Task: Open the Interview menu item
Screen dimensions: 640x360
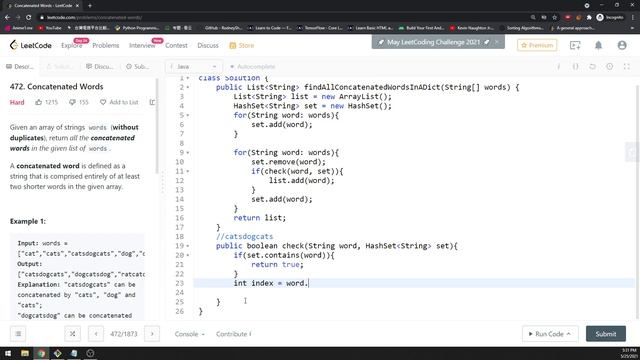Action: [x=142, y=45]
